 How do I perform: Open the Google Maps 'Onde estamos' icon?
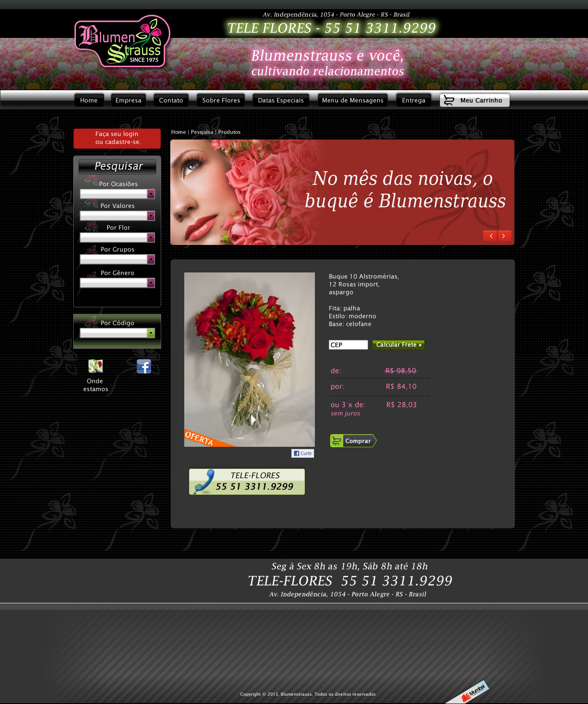[x=95, y=367]
